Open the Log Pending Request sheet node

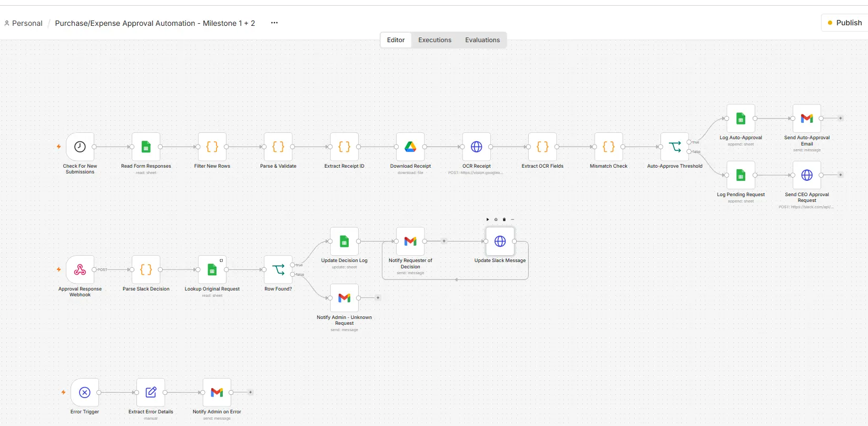click(741, 175)
